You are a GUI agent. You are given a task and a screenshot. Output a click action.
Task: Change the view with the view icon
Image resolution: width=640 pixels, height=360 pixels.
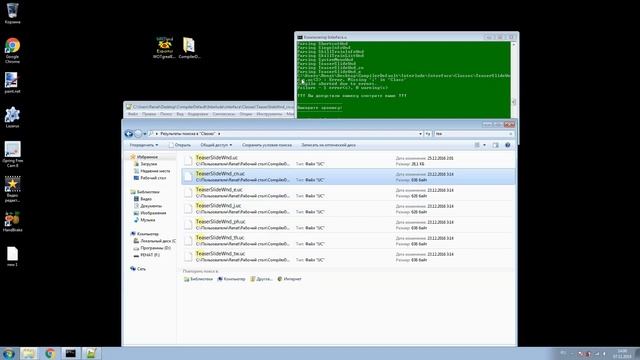[x=477, y=145]
